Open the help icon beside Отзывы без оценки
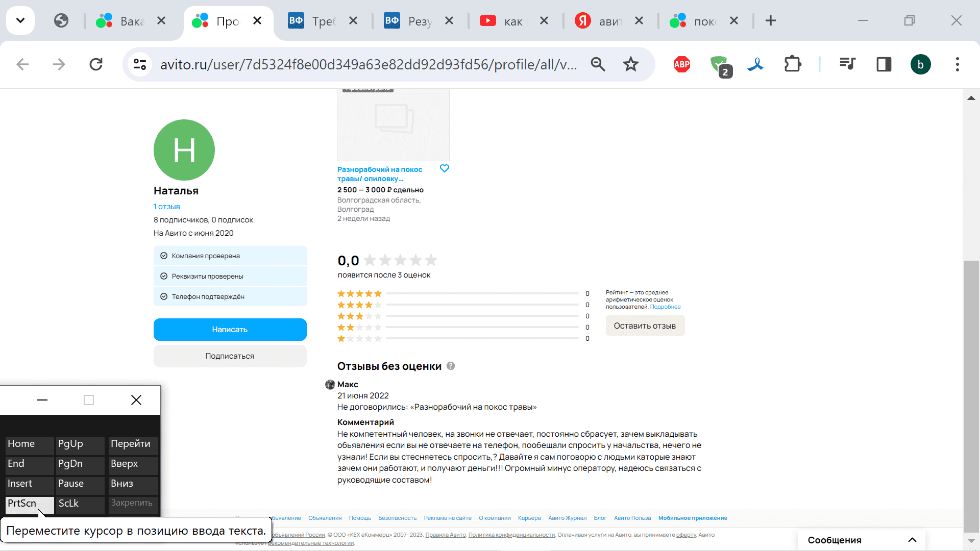 [451, 366]
